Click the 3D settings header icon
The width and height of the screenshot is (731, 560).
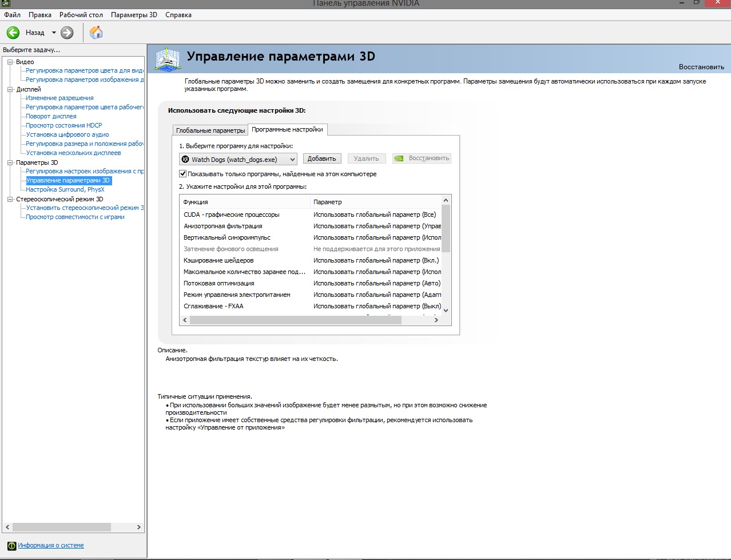168,59
